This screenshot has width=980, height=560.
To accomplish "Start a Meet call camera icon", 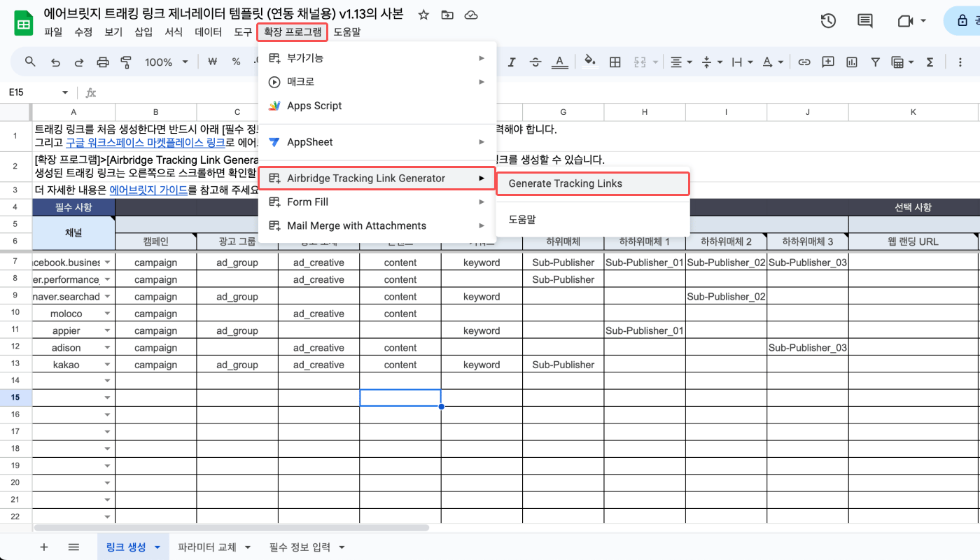I will (905, 21).
